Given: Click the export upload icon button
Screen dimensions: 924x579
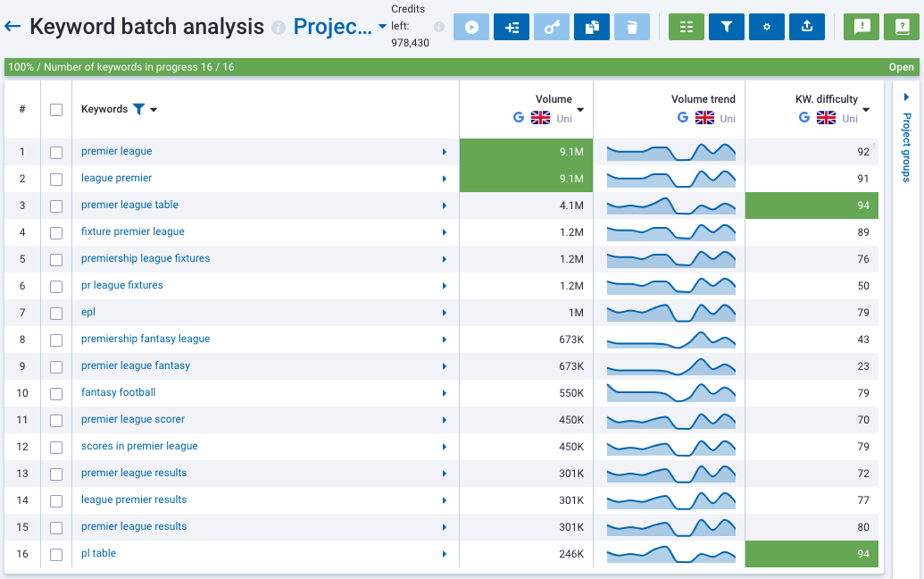Looking at the screenshot, I should coord(807,27).
